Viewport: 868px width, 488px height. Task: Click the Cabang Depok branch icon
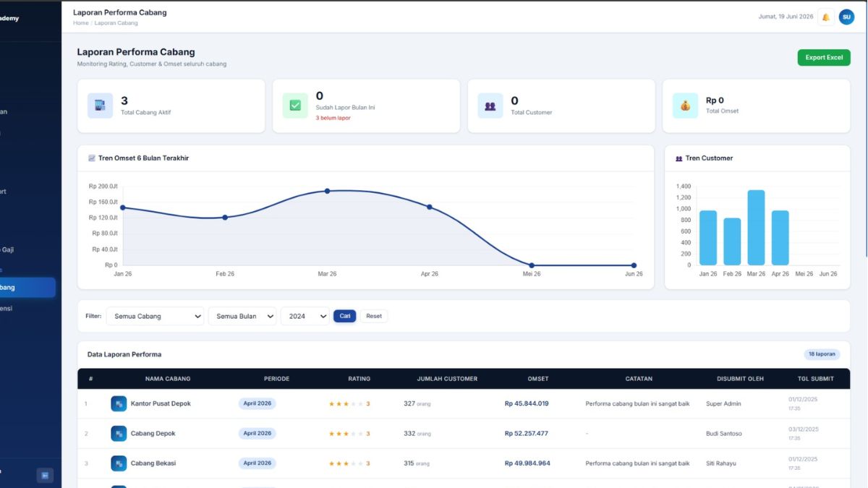(119, 433)
